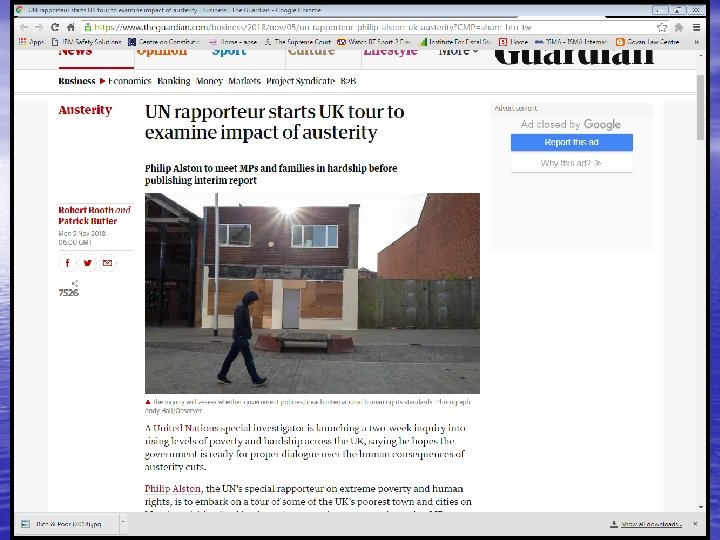This screenshot has width=720, height=540.
Task: Open the downloaded file options arrow
Action: [x=123, y=523]
